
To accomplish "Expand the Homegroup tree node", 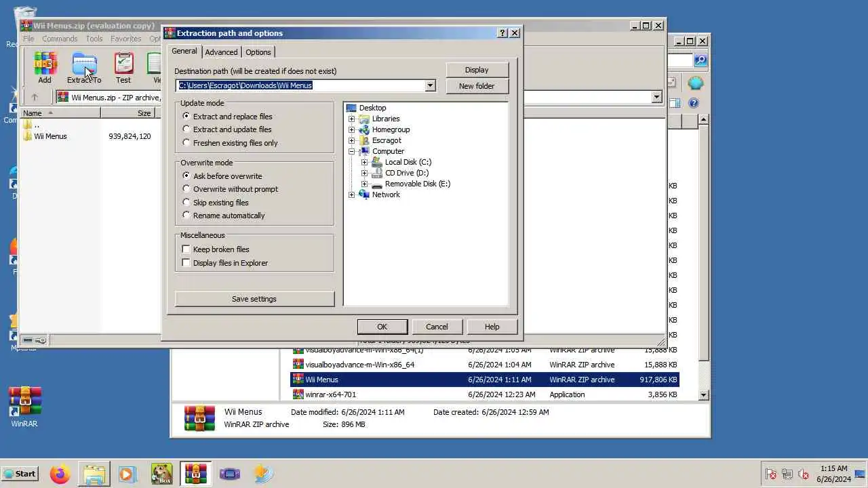I will pos(351,129).
